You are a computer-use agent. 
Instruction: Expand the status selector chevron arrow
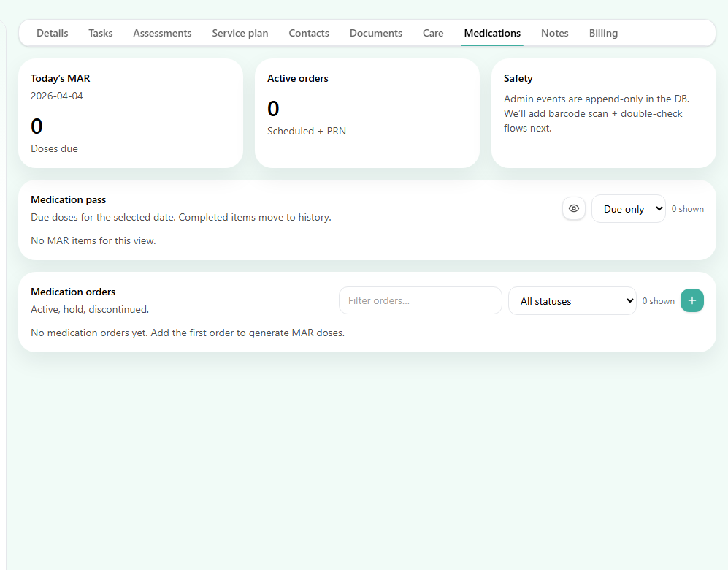[x=629, y=300]
